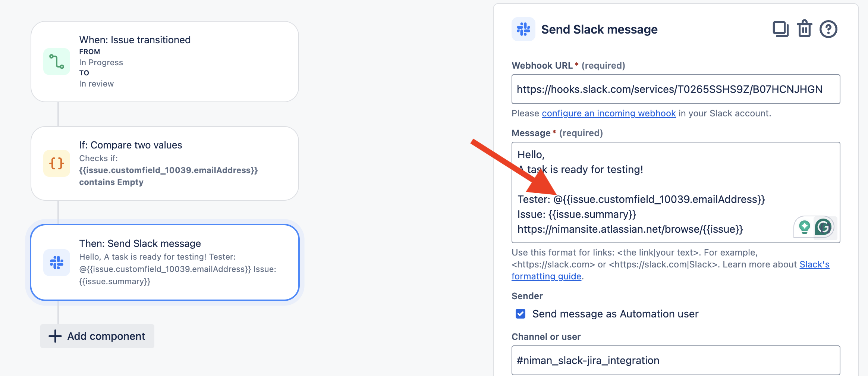Click the 'Issue: {{issue.summary}}' message line
868x376 pixels.
pyautogui.click(x=576, y=214)
